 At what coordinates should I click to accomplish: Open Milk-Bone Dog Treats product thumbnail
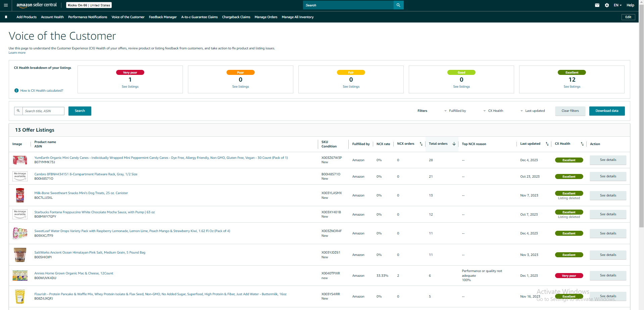[20, 195]
